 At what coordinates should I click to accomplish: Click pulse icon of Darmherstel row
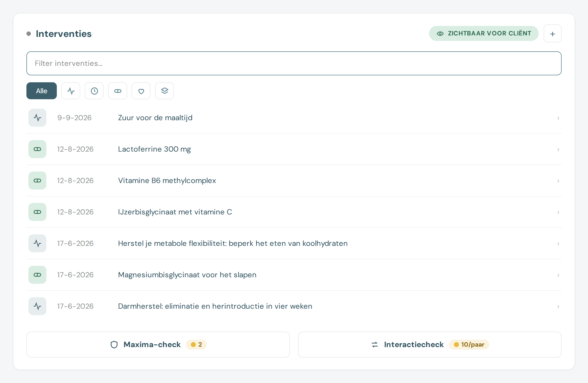(x=37, y=306)
